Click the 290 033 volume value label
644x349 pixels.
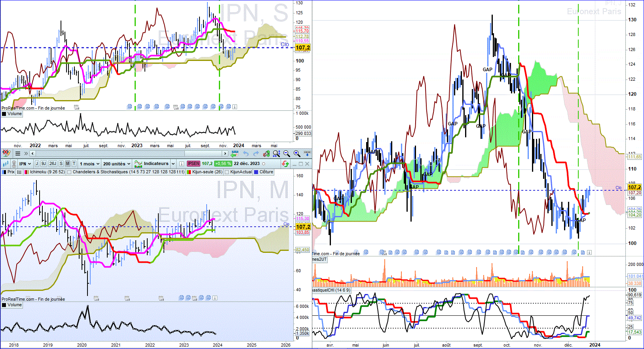tap(303, 134)
